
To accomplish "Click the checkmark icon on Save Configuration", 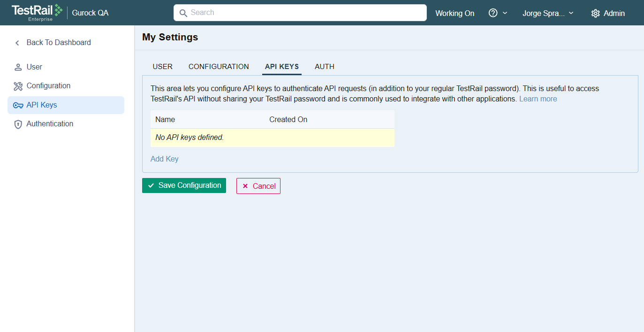I will [x=151, y=185].
